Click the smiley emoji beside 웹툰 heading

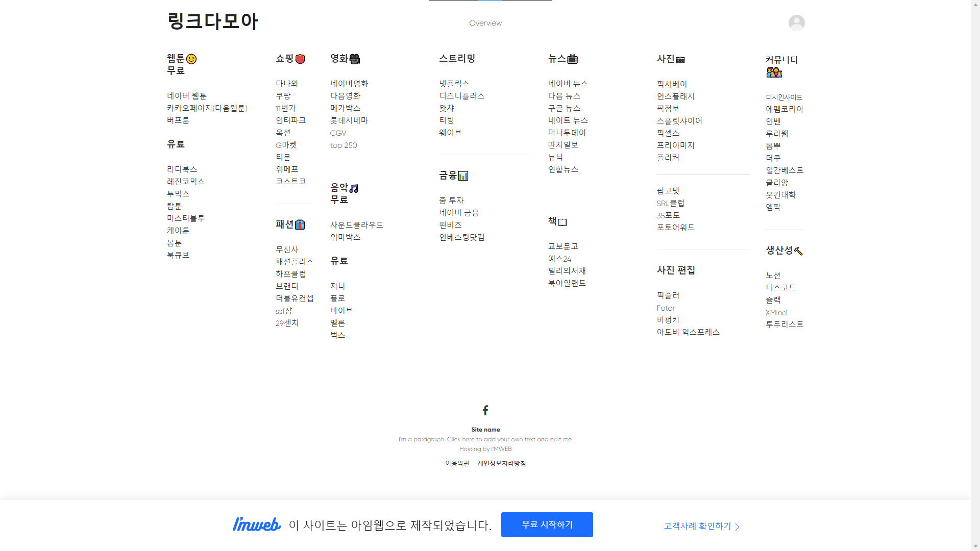pyautogui.click(x=191, y=59)
